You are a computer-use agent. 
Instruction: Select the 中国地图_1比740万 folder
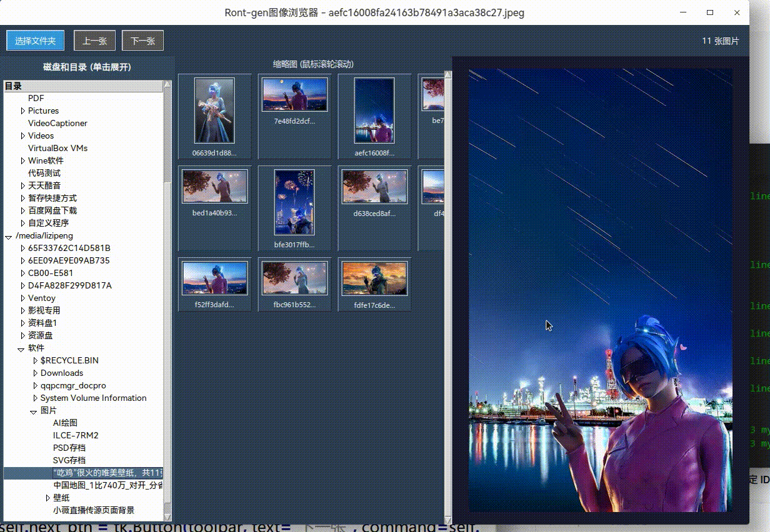[107, 485]
